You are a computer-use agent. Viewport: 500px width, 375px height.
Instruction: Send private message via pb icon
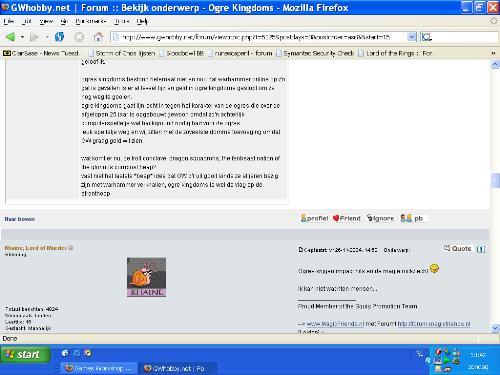click(x=412, y=218)
